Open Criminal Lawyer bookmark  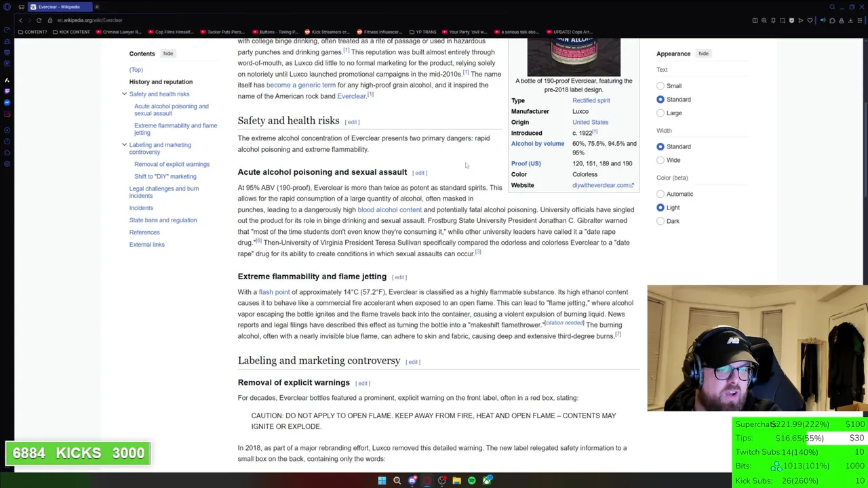tap(119, 32)
